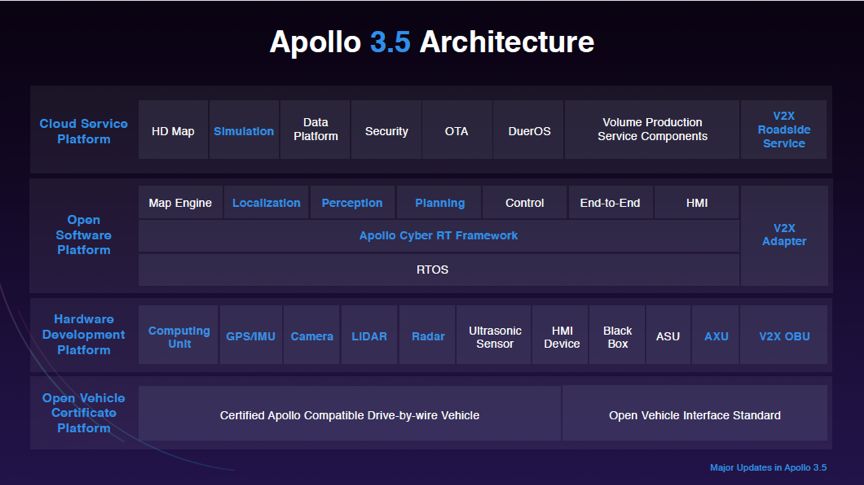Click the Planning module
864x485 pixels.
(x=440, y=203)
